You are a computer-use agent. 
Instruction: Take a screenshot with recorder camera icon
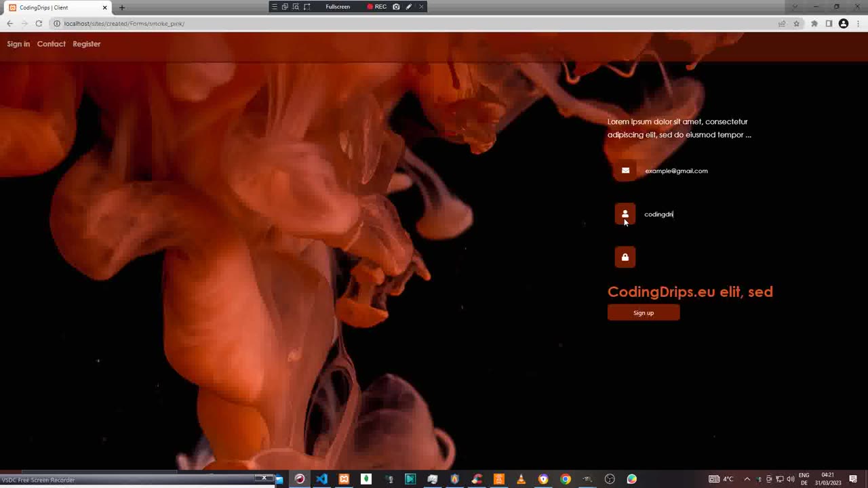397,7
